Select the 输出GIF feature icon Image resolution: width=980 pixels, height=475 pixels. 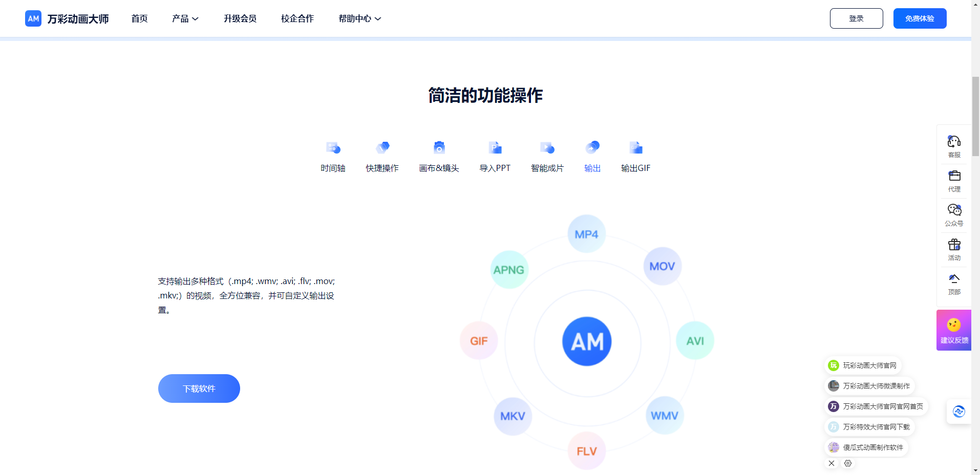pyautogui.click(x=635, y=155)
